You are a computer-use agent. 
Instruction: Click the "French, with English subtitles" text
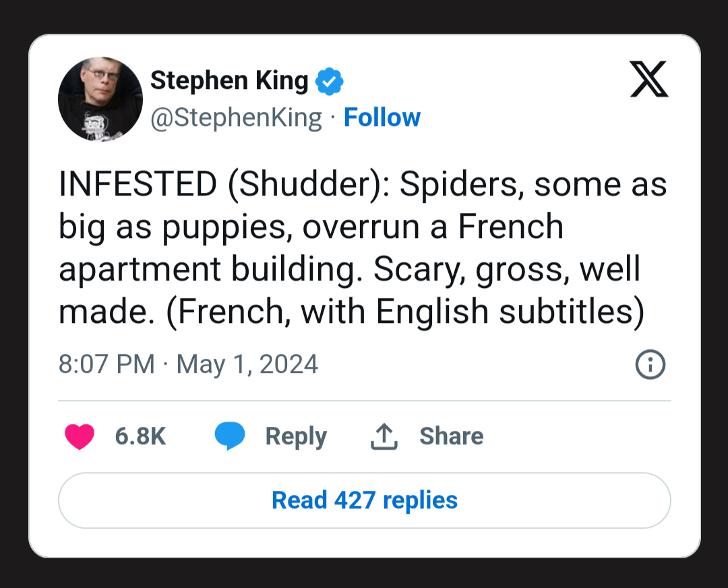coord(405,310)
